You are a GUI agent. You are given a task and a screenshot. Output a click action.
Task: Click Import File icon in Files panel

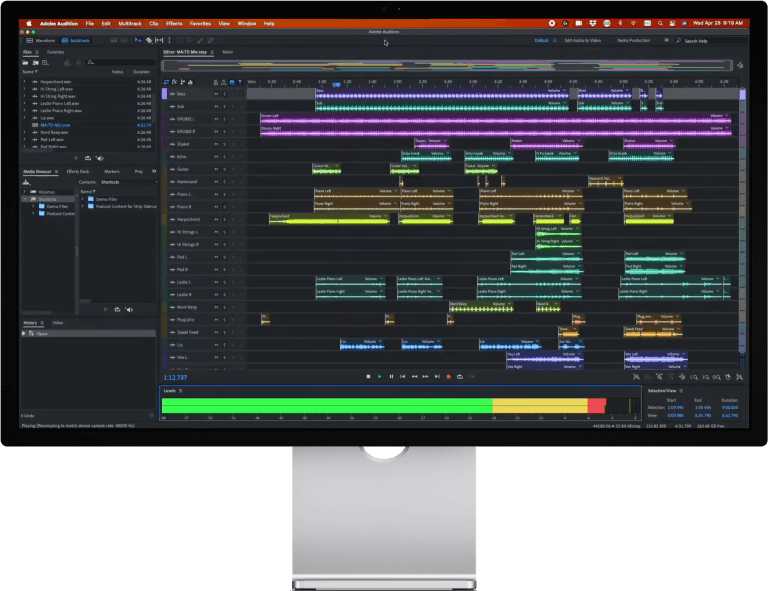[35, 63]
